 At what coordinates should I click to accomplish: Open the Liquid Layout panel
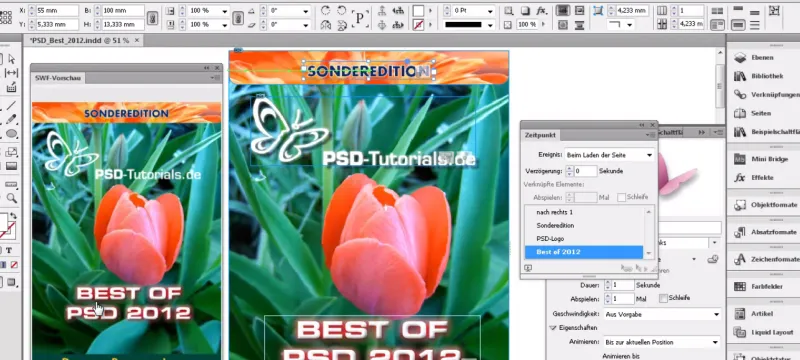coord(763,332)
